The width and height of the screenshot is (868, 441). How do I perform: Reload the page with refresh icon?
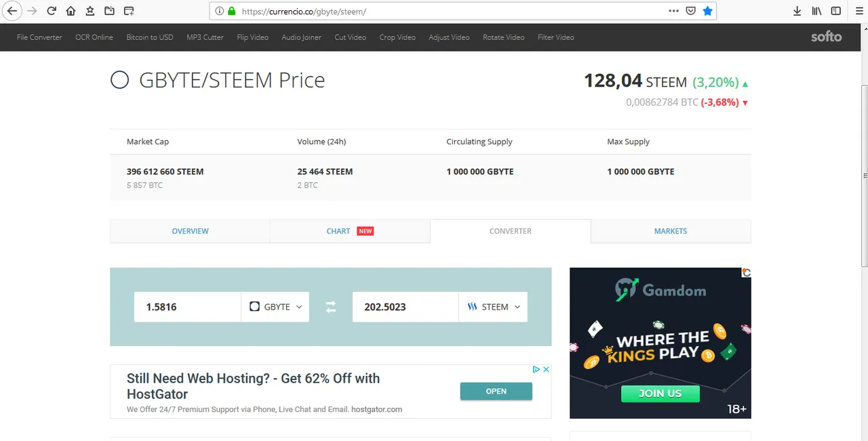(52, 11)
